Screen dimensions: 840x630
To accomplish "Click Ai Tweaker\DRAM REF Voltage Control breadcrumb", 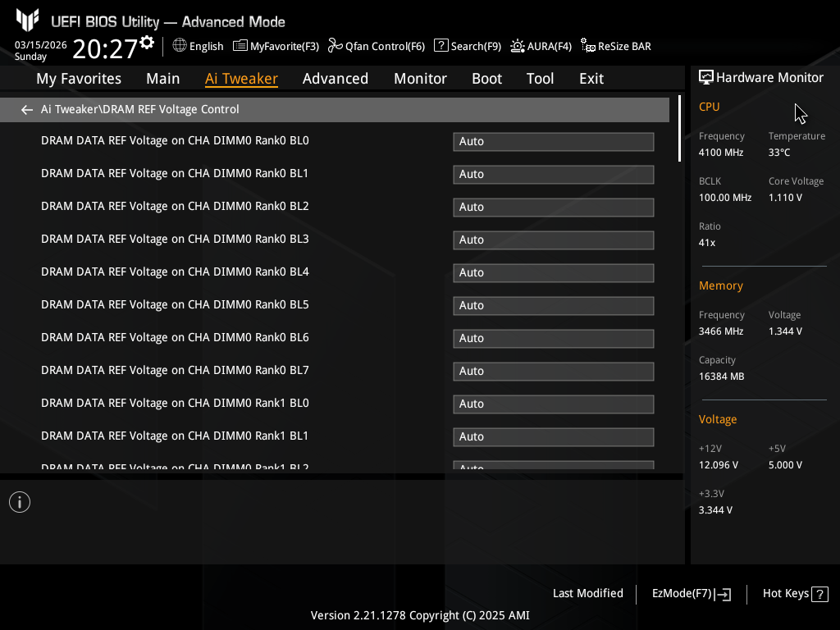I will coord(139,109).
